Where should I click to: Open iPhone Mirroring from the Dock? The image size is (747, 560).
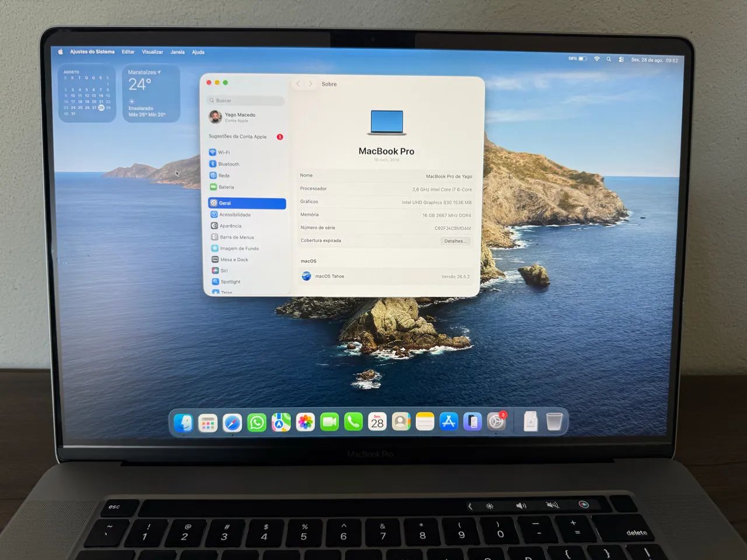(x=473, y=422)
